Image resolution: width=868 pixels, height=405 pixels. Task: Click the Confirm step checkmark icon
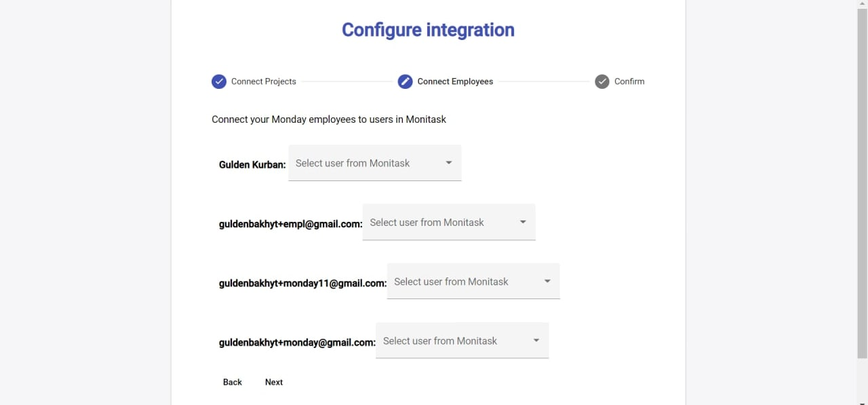602,81
